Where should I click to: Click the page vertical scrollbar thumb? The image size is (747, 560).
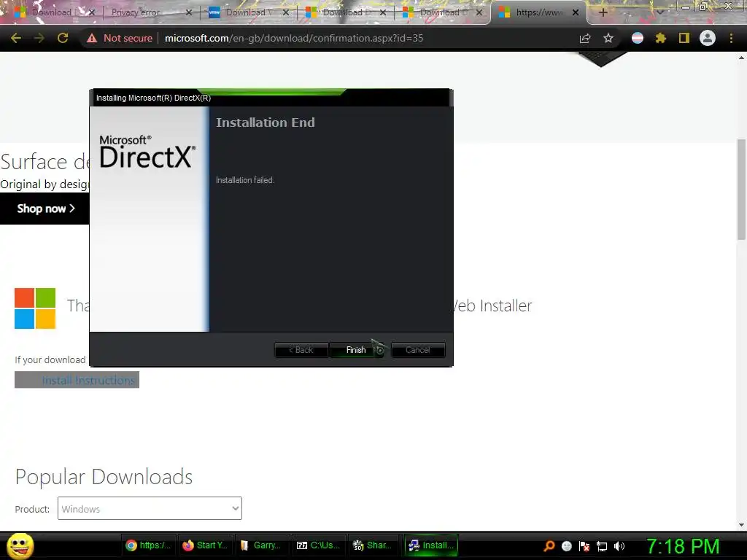tap(741, 190)
